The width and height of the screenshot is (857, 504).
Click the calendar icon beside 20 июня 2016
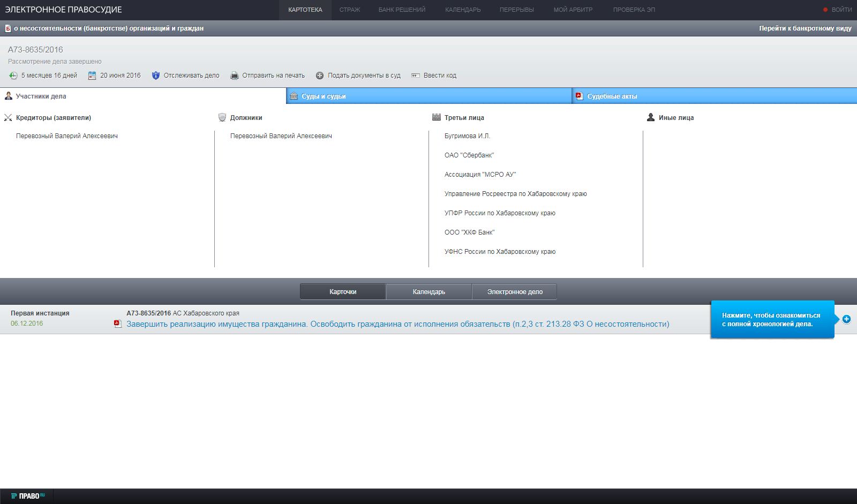click(x=92, y=76)
